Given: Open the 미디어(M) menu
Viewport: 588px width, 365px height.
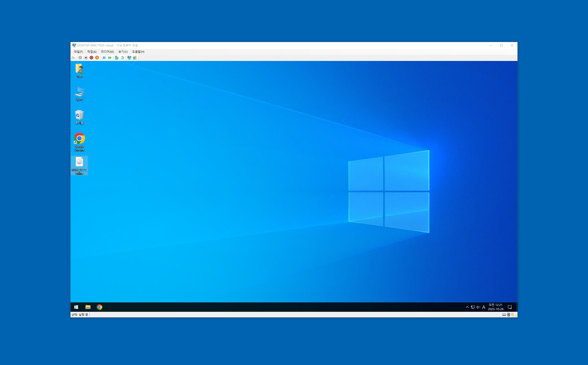Looking at the screenshot, I should 107,52.
